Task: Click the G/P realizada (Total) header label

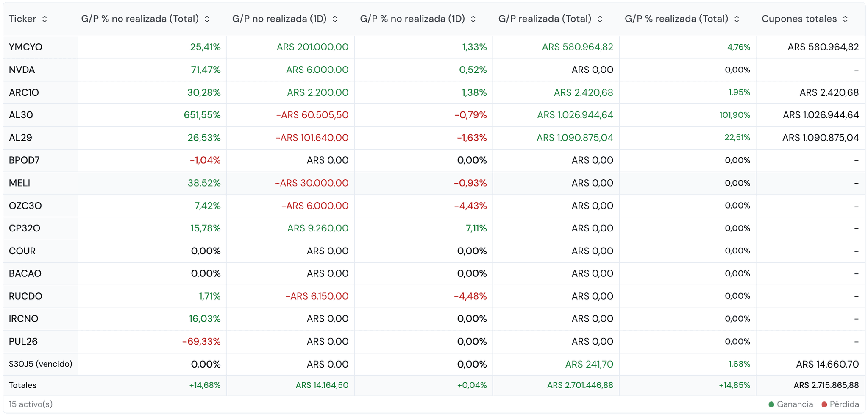Action: 545,19
